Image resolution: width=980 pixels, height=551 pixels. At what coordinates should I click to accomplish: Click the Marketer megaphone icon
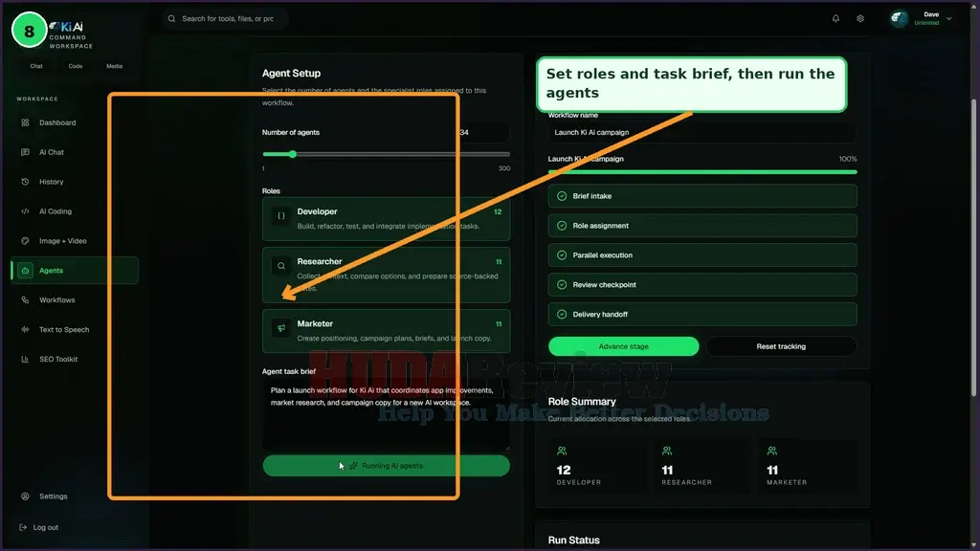coord(281,328)
